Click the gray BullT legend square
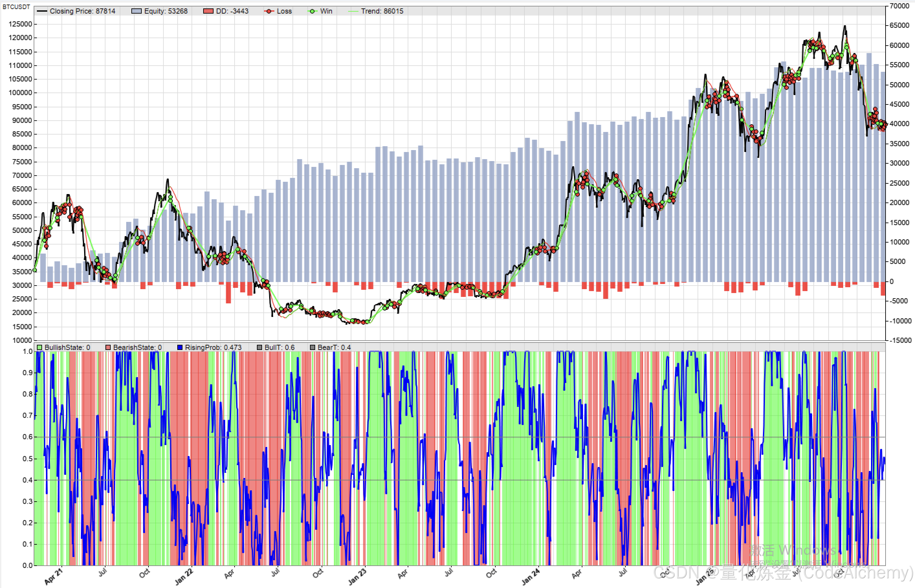 [x=259, y=347]
